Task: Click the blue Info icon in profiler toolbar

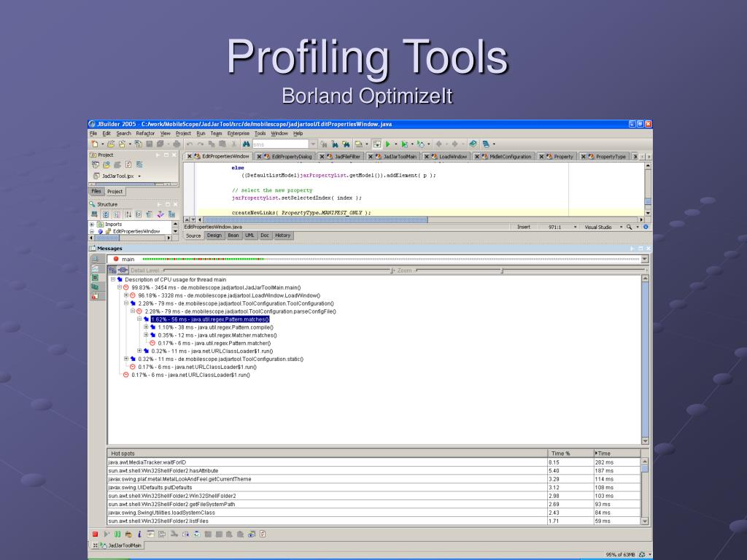Action: (139, 534)
